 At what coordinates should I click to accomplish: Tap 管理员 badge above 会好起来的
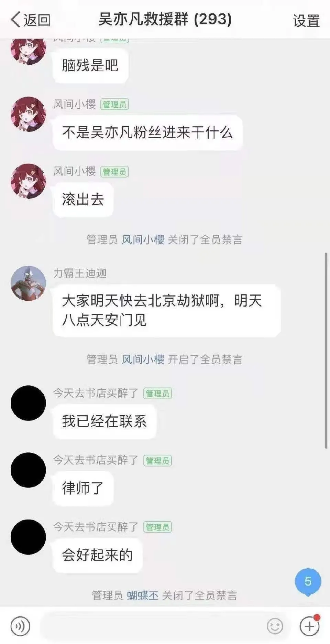[157, 527]
